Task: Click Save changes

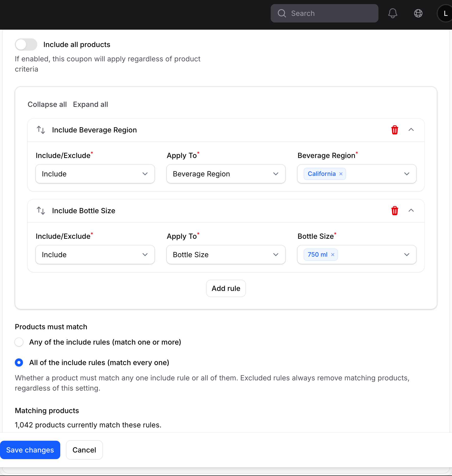Action: (x=30, y=450)
